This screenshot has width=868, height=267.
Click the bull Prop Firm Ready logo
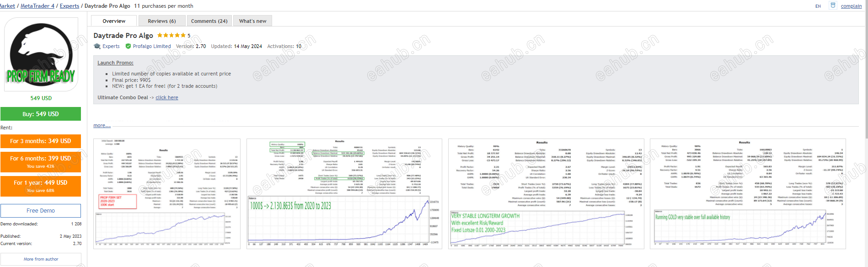click(x=41, y=55)
